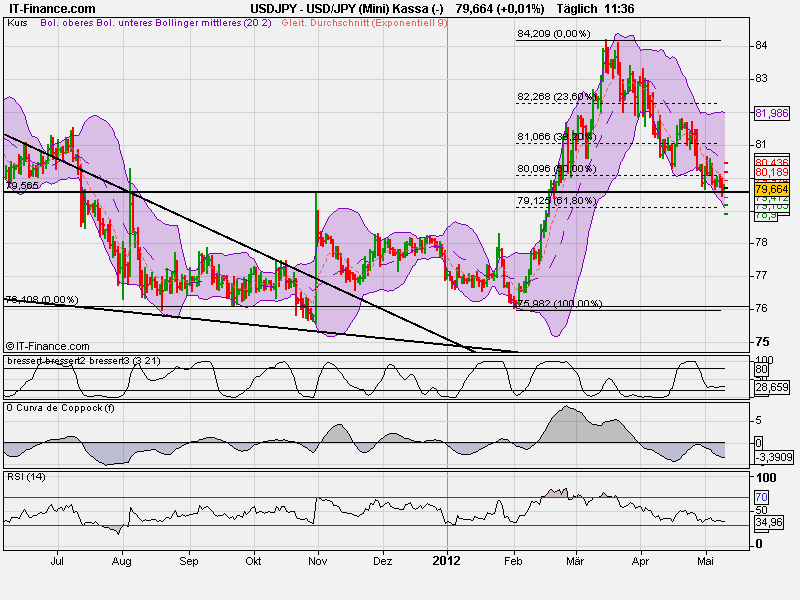Select the USDJPY - USD/JPY (Mini) Kassa title
The height and width of the screenshot is (600, 800).
[x=347, y=9]
